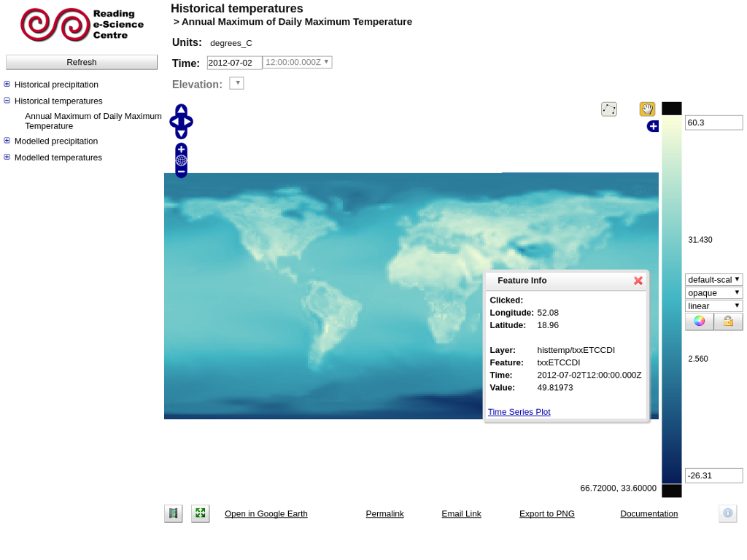Click Export to PNG link

pos(547,514)
